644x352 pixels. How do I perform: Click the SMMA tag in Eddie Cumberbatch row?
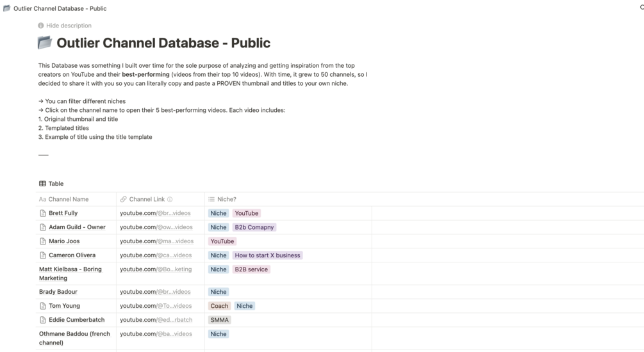[x=219, y=320]
